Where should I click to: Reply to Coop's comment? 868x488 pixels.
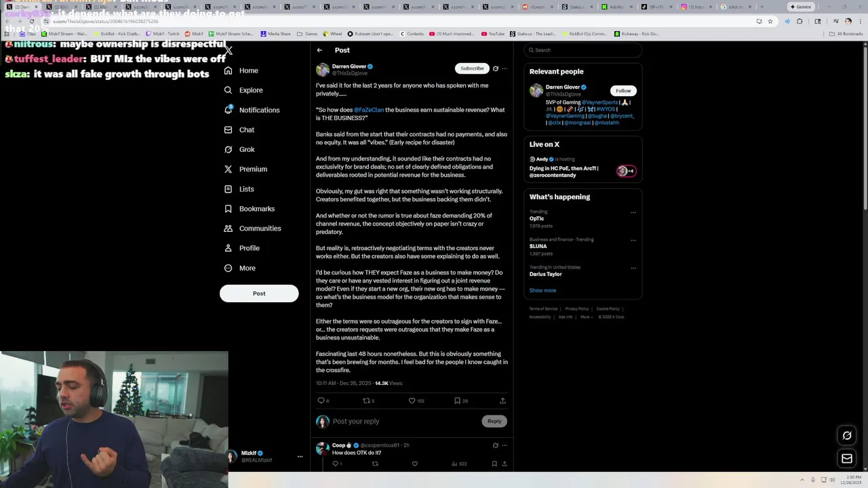click(x=335, y=464)
